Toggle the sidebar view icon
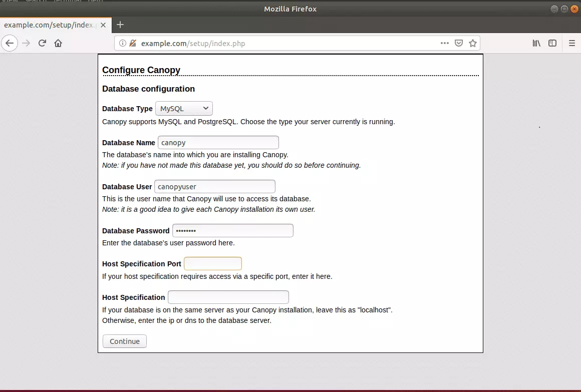 click(552, 44)
